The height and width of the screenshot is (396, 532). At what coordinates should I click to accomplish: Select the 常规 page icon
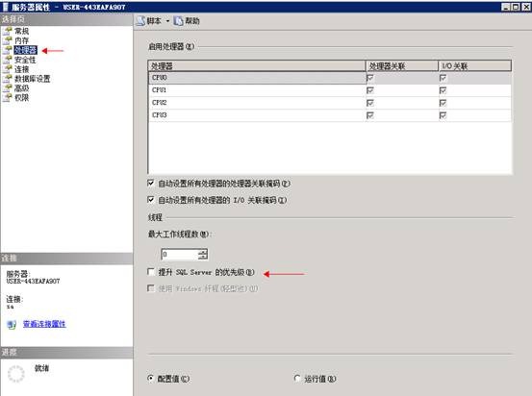8,31
